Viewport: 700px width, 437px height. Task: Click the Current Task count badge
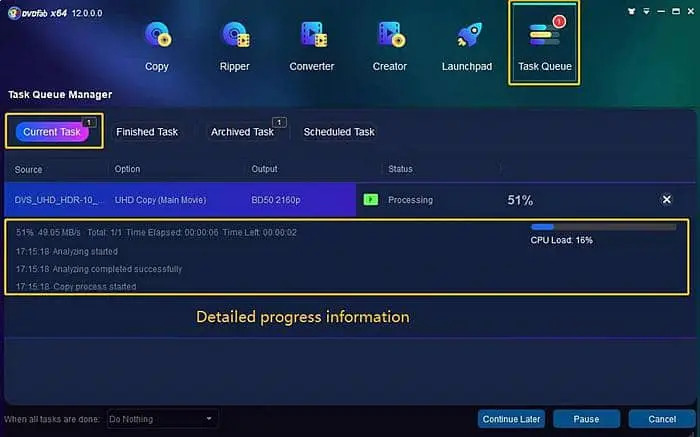89,122
